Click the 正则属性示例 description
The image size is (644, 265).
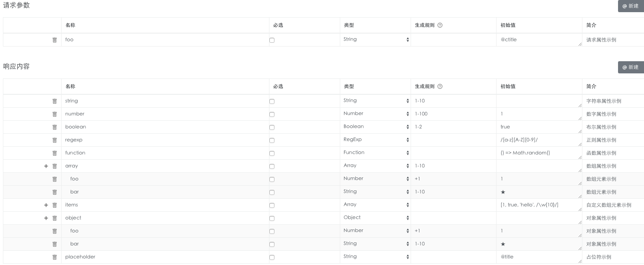(x=601, y=140)
